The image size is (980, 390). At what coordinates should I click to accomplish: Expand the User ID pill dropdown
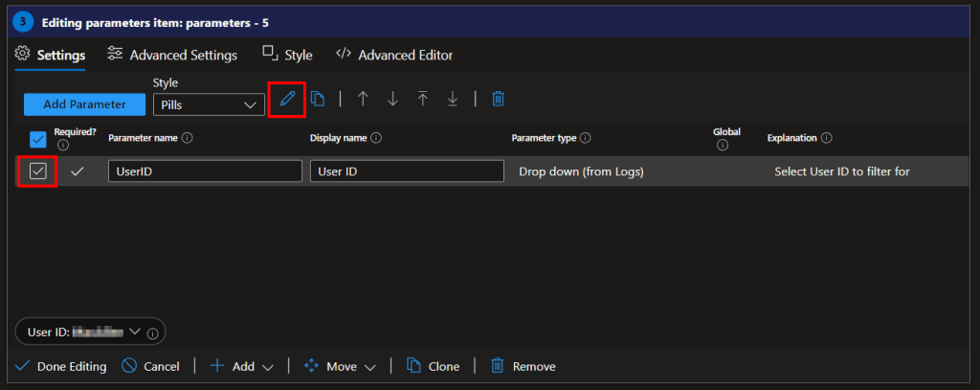click(134, 332)
